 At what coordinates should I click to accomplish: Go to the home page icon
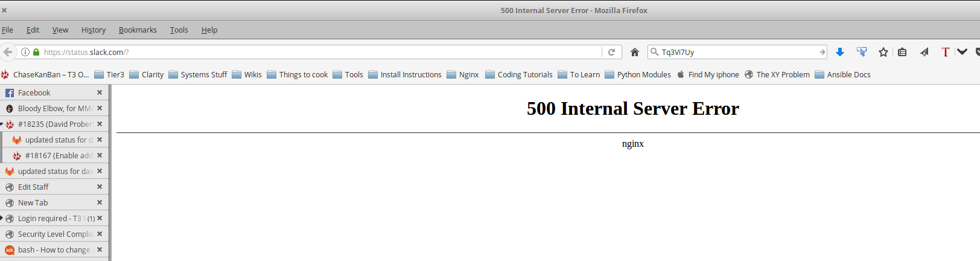click(634, 52)
